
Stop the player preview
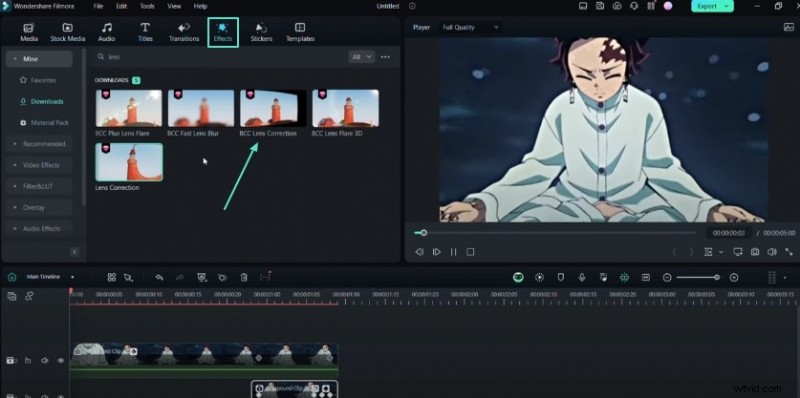[470, 252]
